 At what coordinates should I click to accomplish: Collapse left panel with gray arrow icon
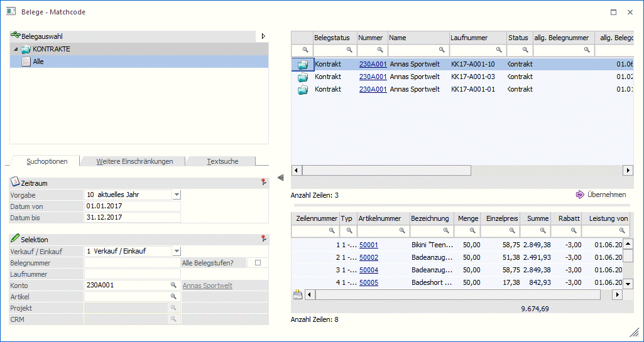[x=280, y=177]
